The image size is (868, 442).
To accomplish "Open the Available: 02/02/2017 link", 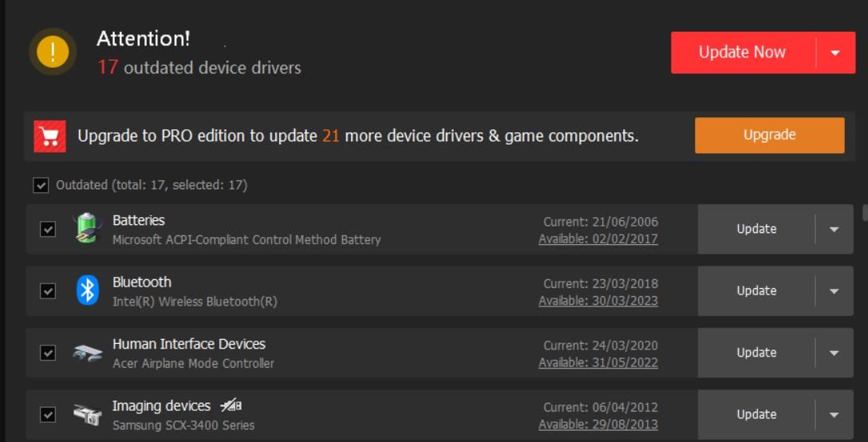I will (598, 239).
